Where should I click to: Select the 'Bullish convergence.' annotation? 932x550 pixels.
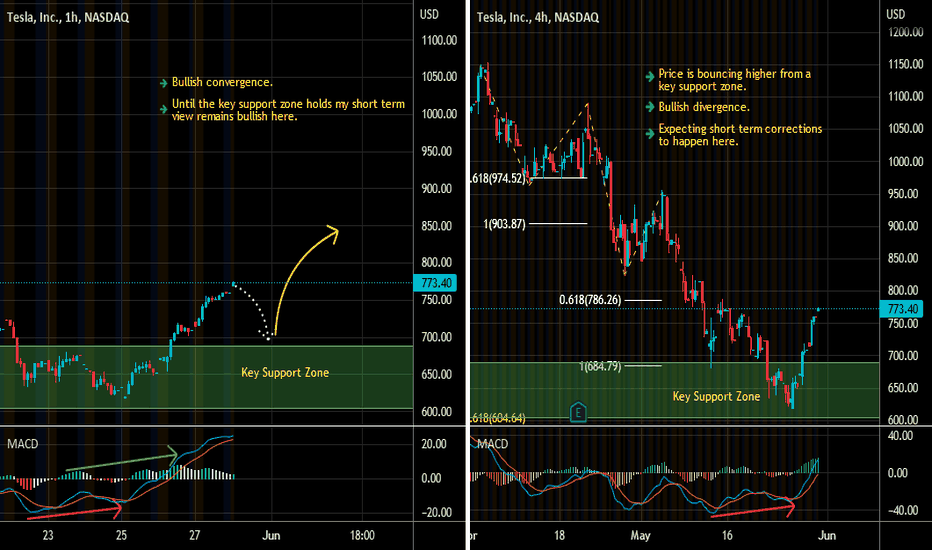click(222, 82)
